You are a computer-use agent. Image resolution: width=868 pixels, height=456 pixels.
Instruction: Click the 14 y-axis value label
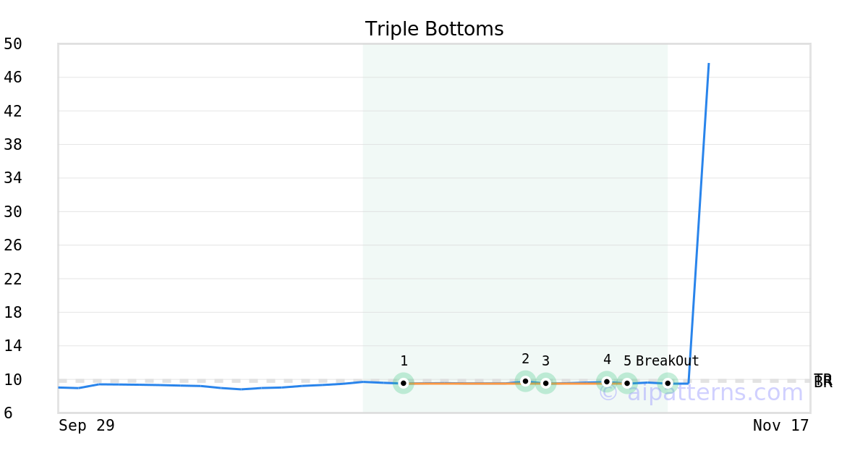click(x=13, y=346)
